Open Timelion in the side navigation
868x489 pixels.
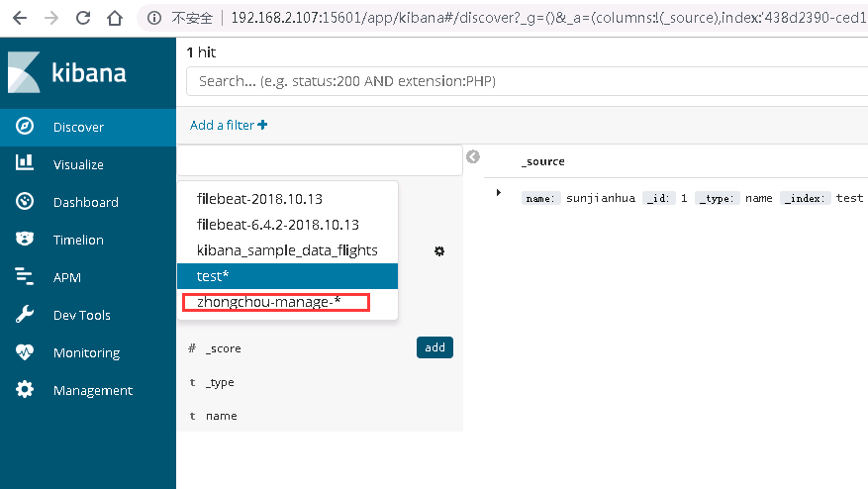[x=88, y=241]
